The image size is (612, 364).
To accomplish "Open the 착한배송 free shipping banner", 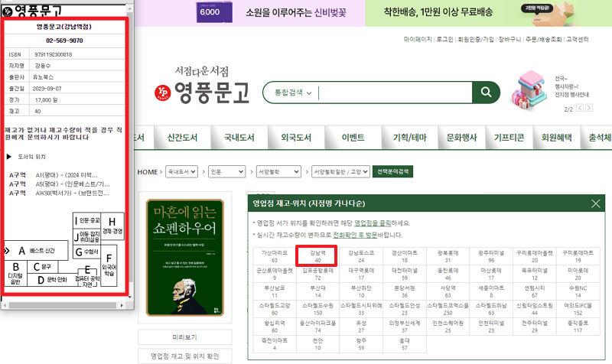I will click(x=488, y=12).
